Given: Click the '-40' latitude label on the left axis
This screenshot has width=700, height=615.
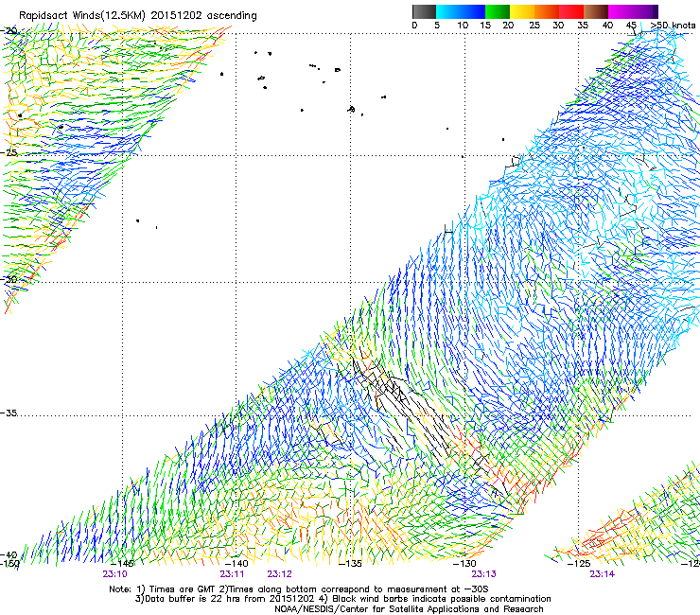Looking at the screenshot, I should 9,554.
